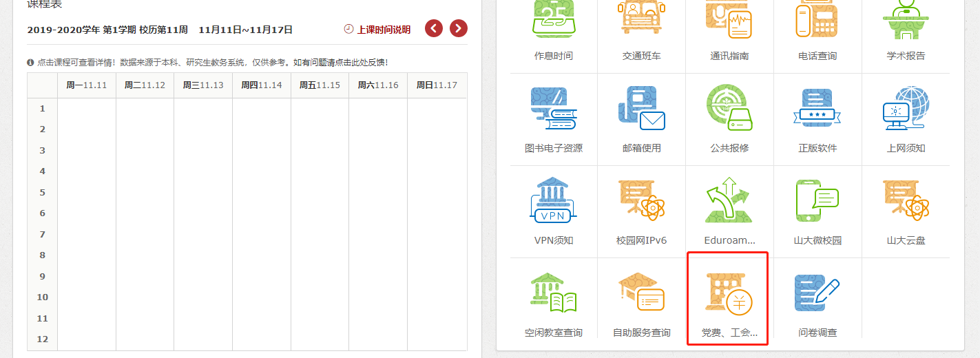The image size is (980, 358).
Task: Open the 图书电子资源 library resources icon
Action: [553, 110]
